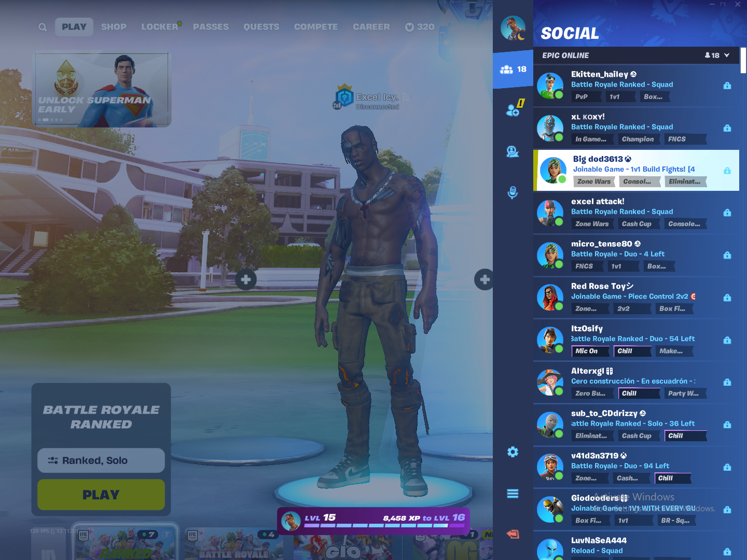
Task: Click the join icon beside v41d3n3719
Action: 727,467
